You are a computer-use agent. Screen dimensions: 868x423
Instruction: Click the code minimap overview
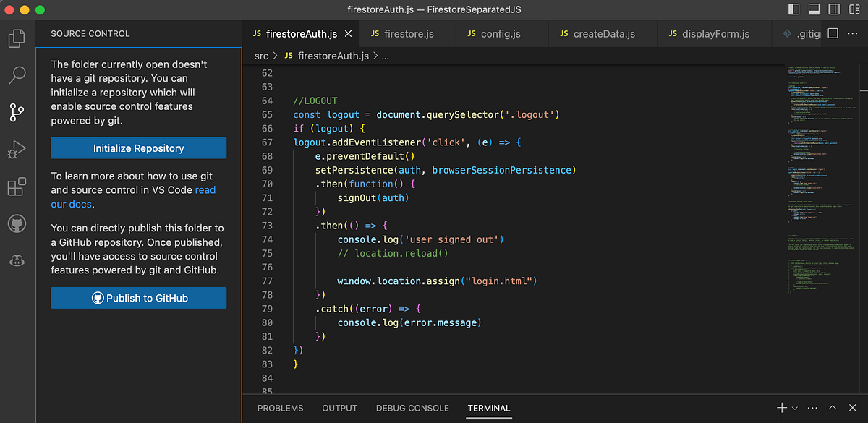click(825, 181)
